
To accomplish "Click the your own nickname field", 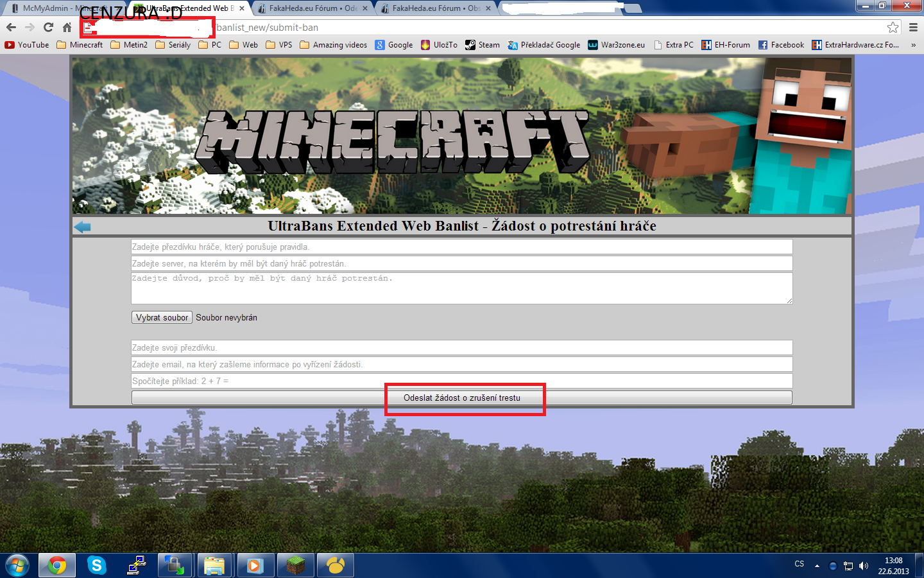I will point(462,347).
